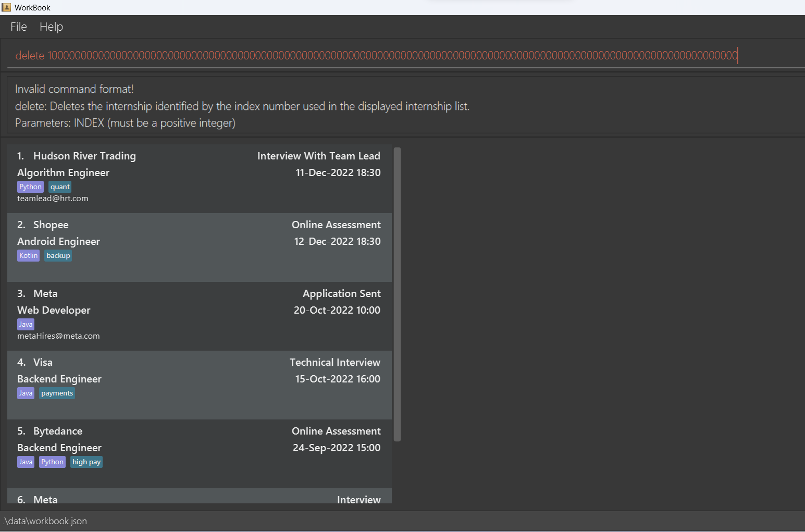
Task: Open the Help menu
Action: pyautogui.click(x=51, y=27)
